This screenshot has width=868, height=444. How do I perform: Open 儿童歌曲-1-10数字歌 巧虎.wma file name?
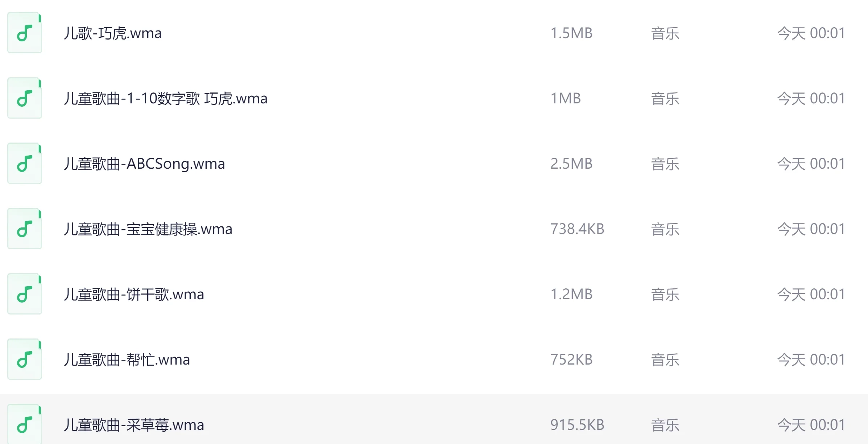(166, 99)
